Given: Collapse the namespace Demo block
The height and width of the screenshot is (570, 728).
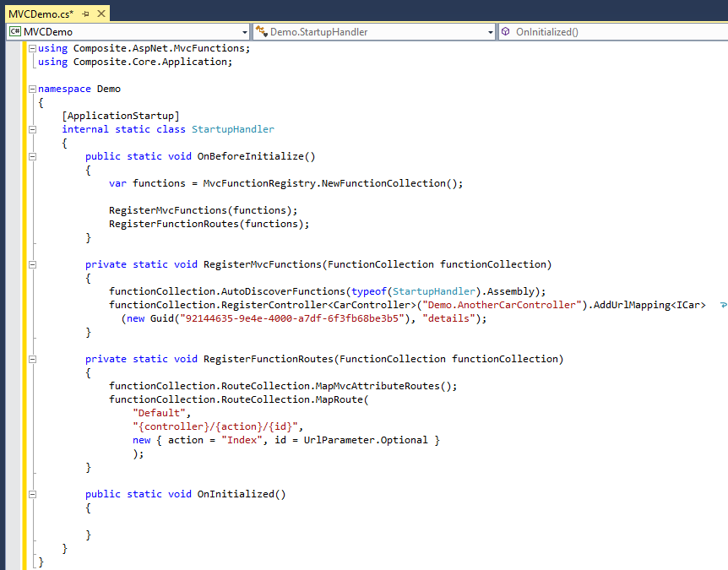Looking at the screenshot, I should point(32,88).
